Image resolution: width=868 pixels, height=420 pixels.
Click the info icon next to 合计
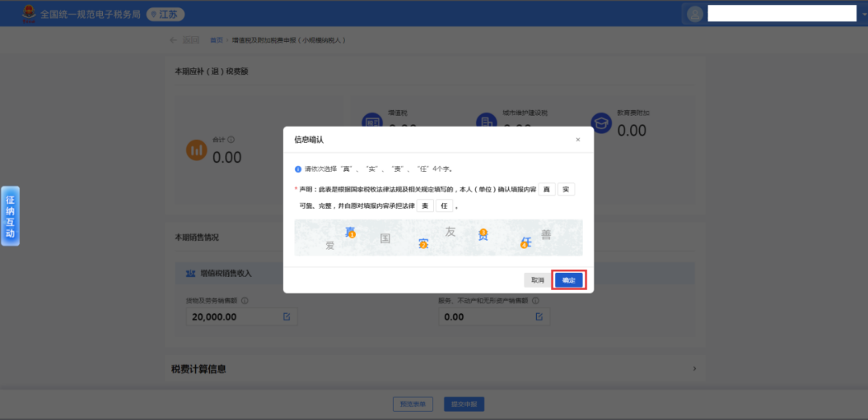(231, 140)
